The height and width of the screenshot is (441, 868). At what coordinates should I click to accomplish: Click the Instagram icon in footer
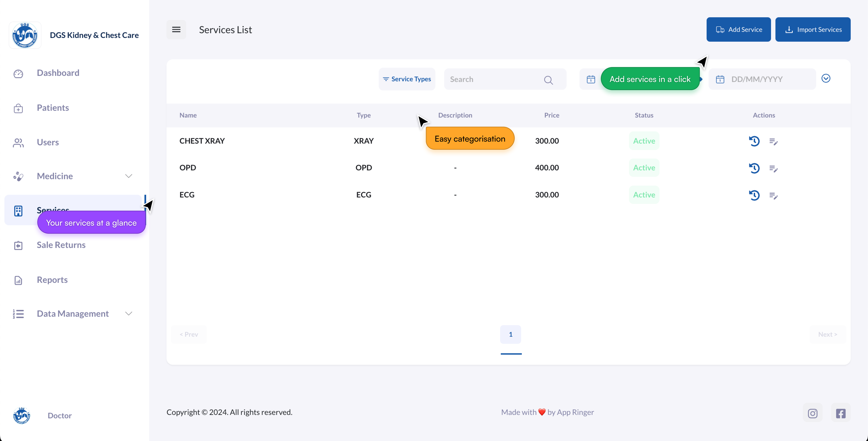pos(812,413)
